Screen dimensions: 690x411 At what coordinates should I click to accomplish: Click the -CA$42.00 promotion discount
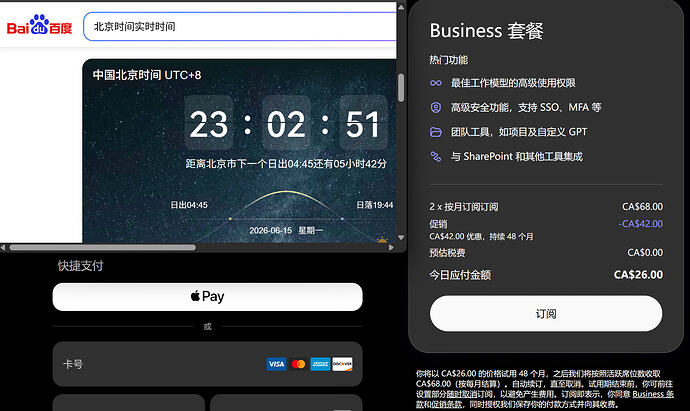[x=641, y=224]
